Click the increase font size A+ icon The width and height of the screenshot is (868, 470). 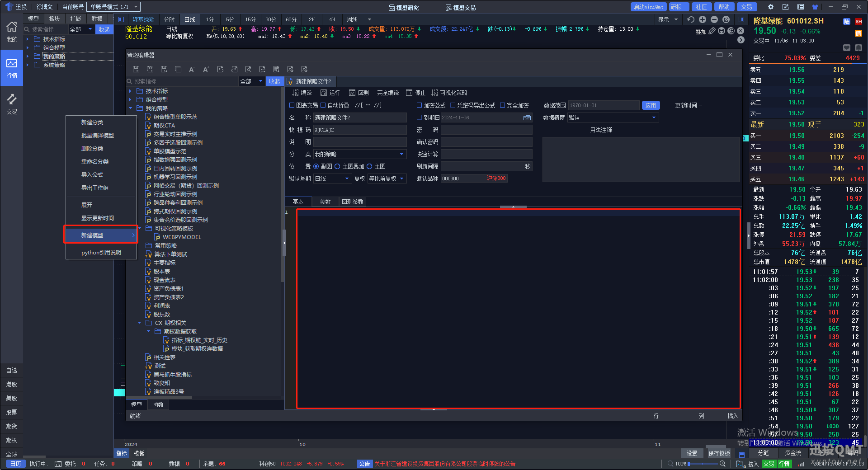[206, 69]
